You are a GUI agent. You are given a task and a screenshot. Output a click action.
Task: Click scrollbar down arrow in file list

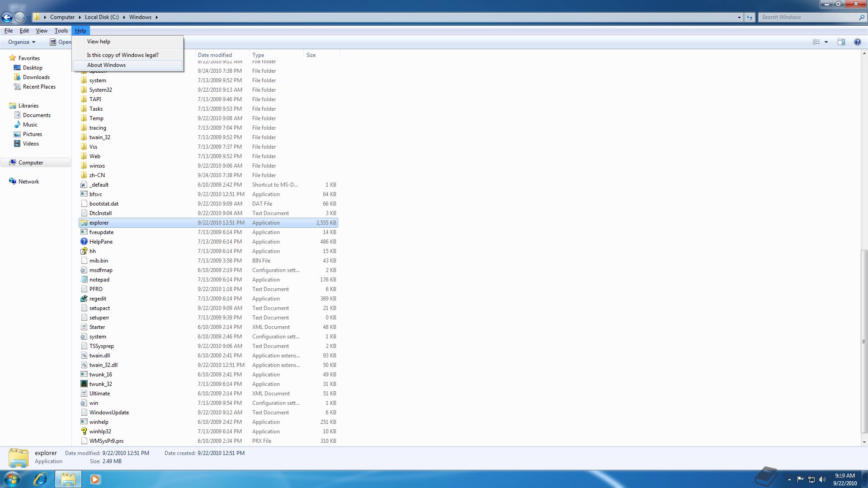coord(864,442)
